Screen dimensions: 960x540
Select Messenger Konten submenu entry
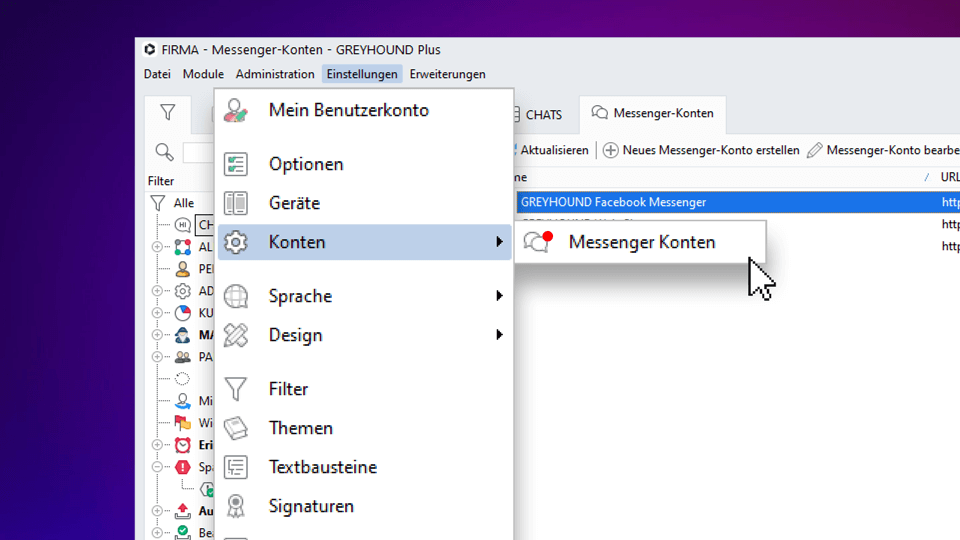640,242
